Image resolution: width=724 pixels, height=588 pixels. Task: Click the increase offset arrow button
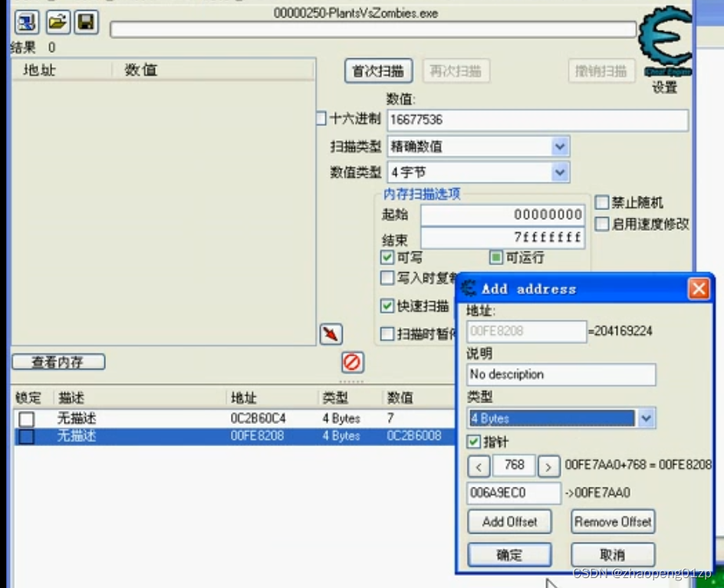click(x=548, y=467)
